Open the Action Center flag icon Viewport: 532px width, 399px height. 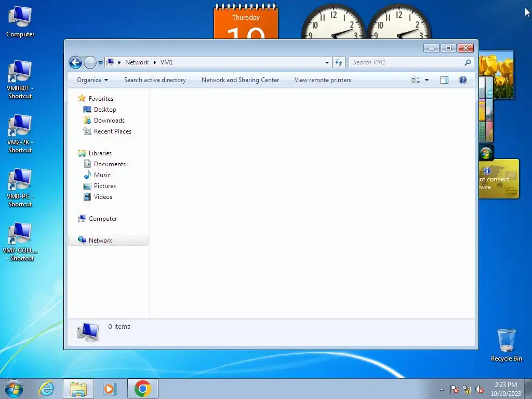[x=455, y=390]
